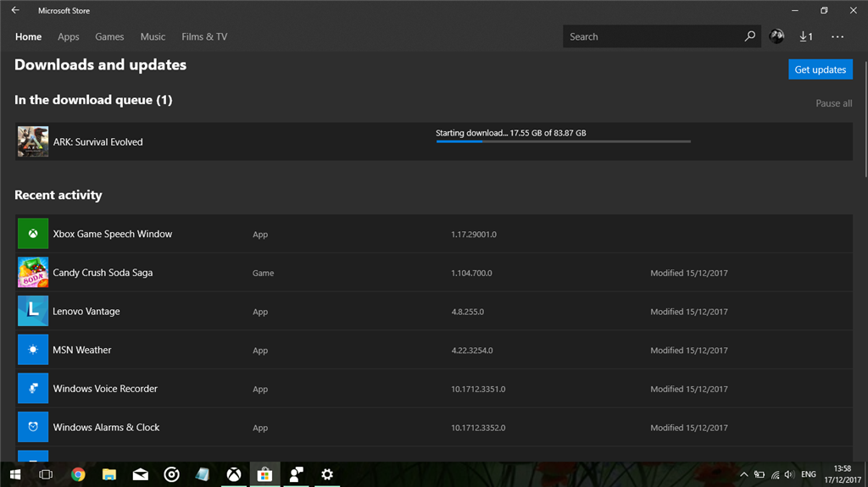The height and width of the screenshot is (487, 868).
Task: Click version 10.1712.3352.0 text
Action: click(478, 429)
